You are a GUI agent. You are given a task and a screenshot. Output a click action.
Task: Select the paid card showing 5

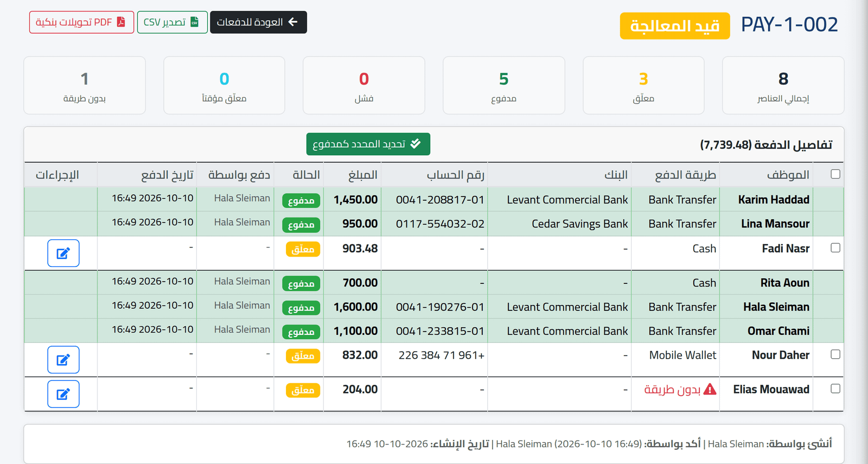pos(503,85)
